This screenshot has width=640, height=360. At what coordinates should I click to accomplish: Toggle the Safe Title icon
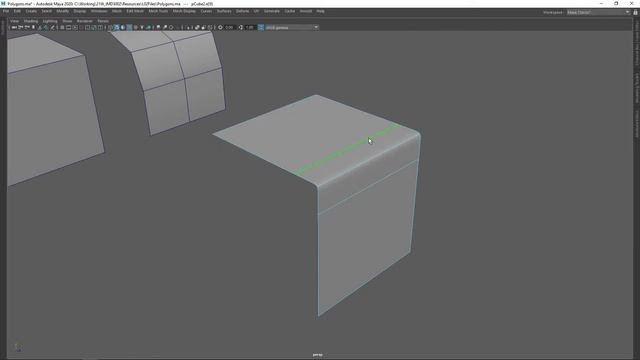pos(100,27)
